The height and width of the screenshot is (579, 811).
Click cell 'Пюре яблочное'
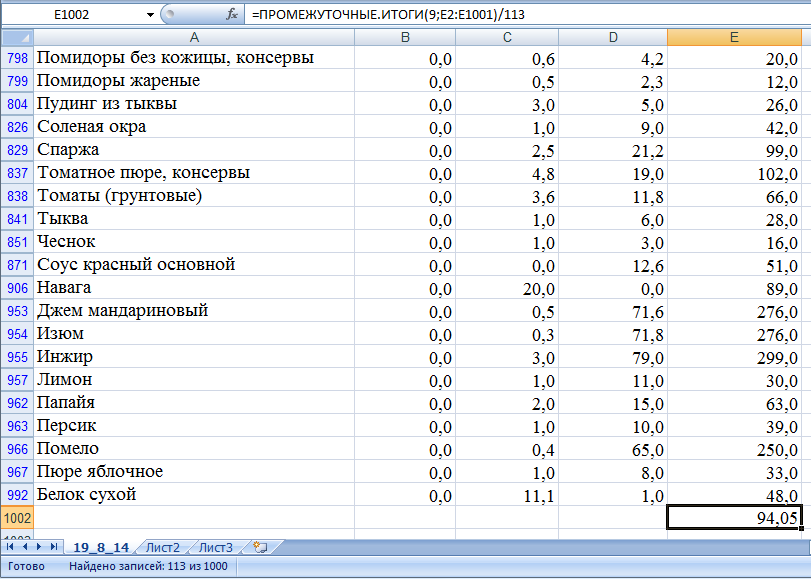click(x=194, y=471)
